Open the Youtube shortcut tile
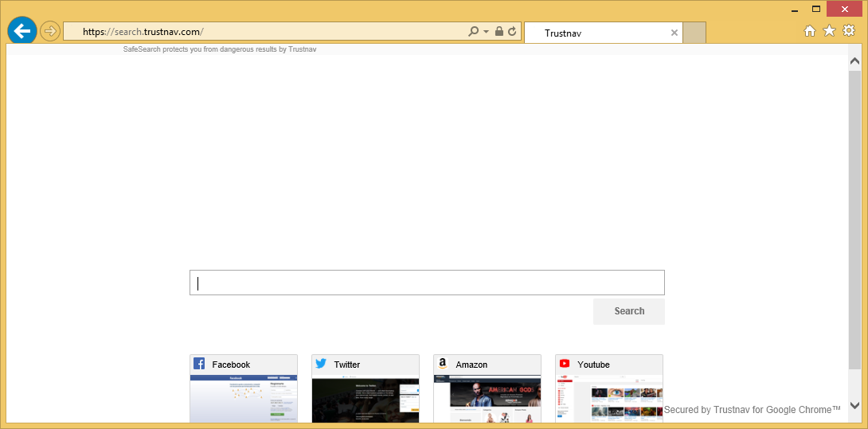 click(609, 388)
